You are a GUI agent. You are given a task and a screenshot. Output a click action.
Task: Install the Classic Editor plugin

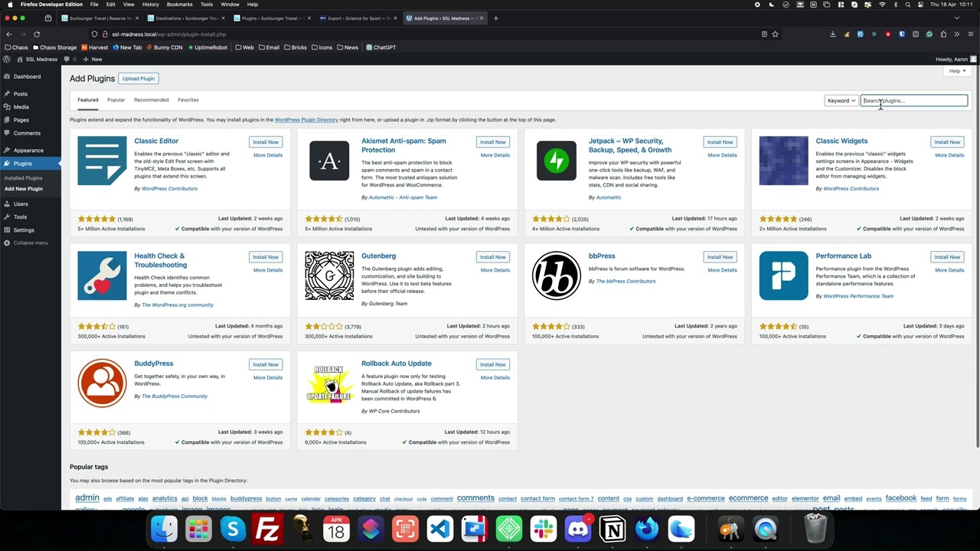point(266,142)
